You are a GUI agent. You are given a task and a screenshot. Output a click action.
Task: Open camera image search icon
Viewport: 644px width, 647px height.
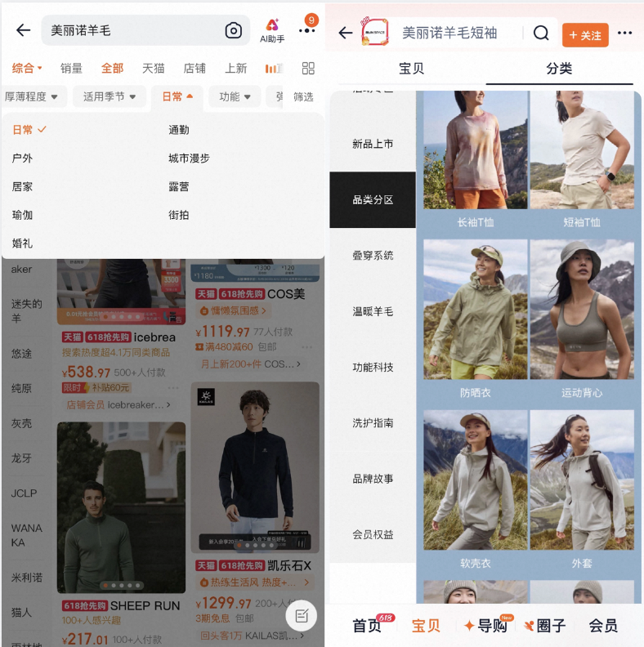click(x=233, y=30)
